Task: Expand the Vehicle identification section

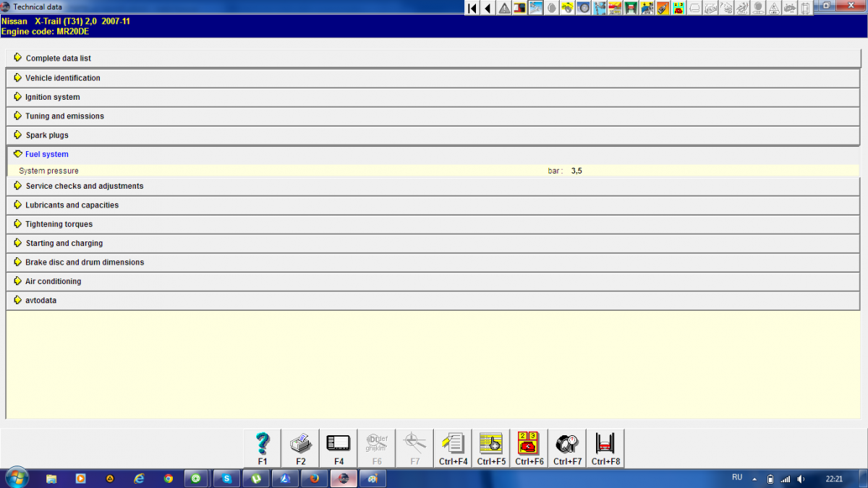Action: point(433,78)
